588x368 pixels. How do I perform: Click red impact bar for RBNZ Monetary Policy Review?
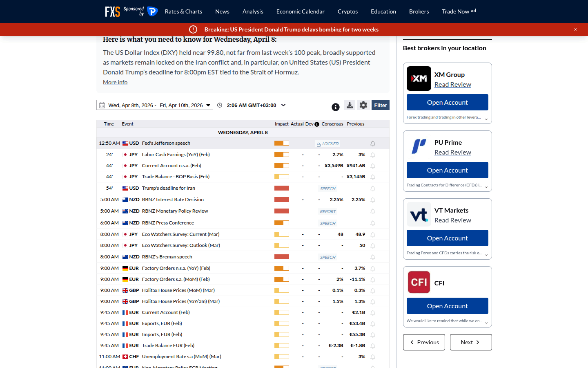[282, 211]
